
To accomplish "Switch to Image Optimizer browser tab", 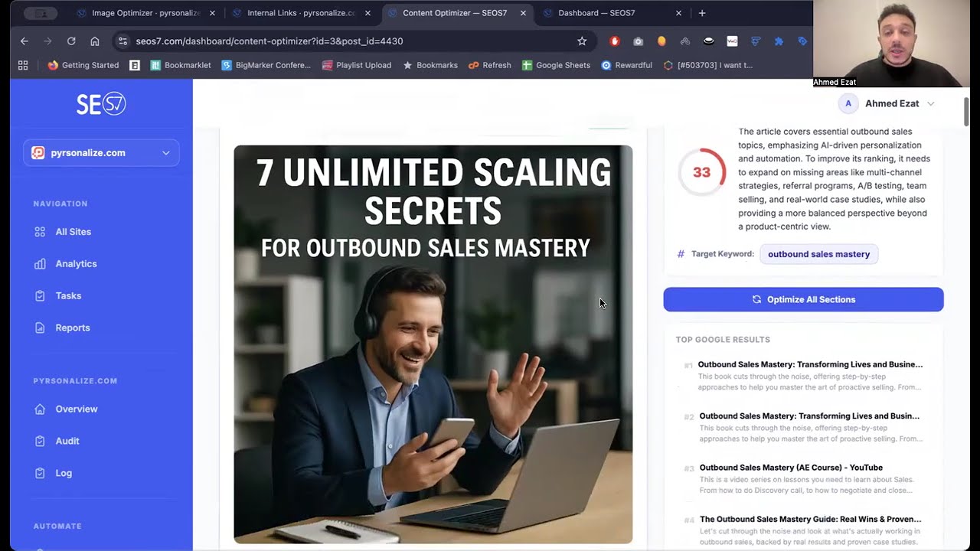I will (145, 13).
